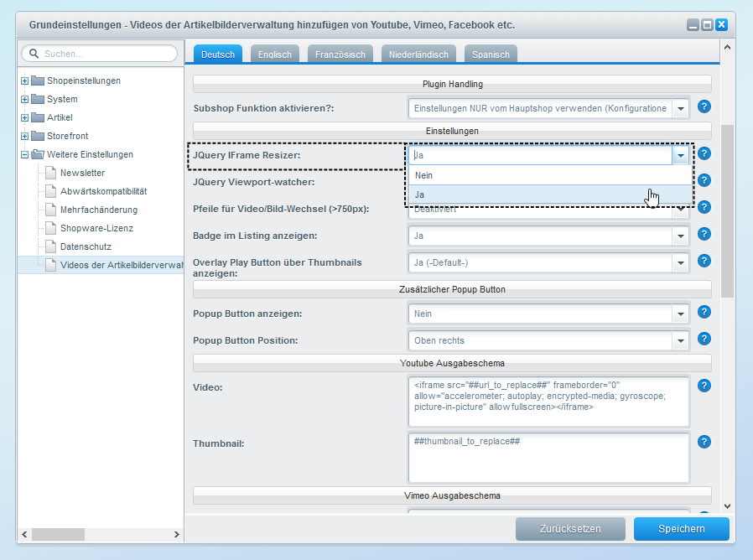
Task: Open help icon for JQuery Viewport-watcher
Action: 704,180
